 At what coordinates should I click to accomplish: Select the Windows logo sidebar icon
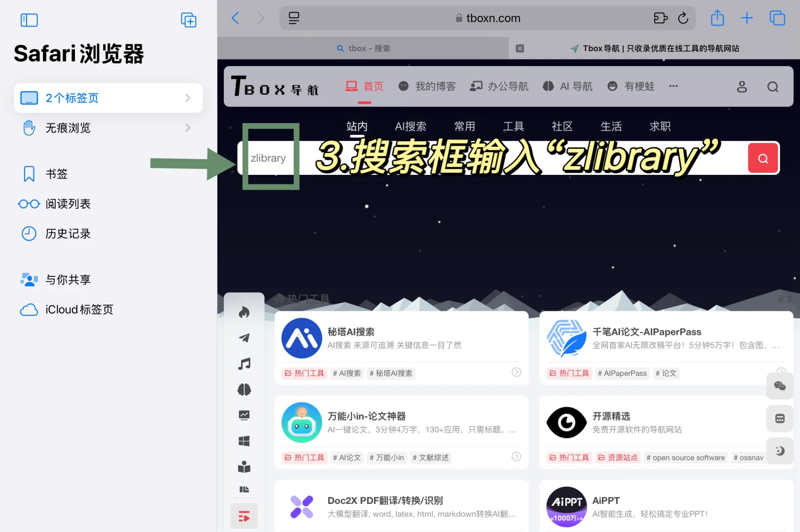[244, 441]
